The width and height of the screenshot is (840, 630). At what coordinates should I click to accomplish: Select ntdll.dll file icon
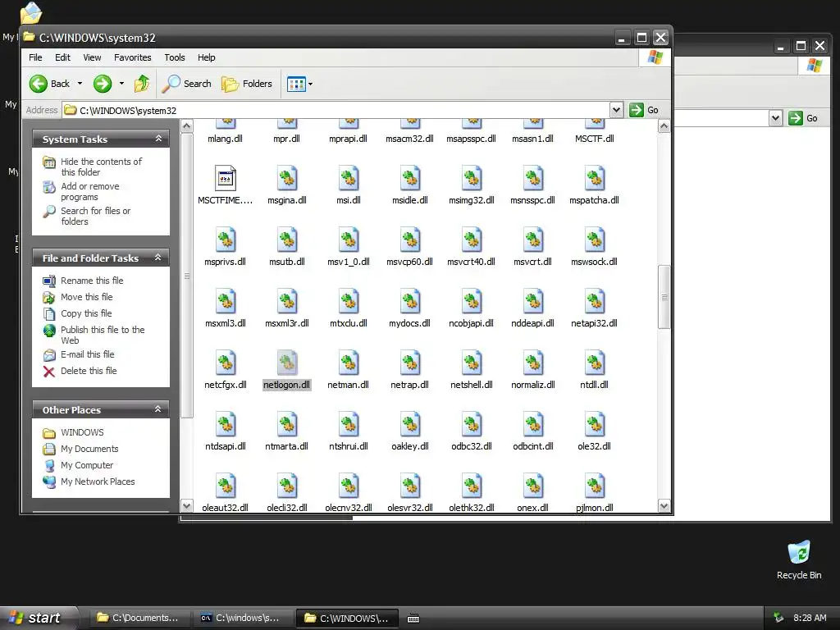coord(594,363)
